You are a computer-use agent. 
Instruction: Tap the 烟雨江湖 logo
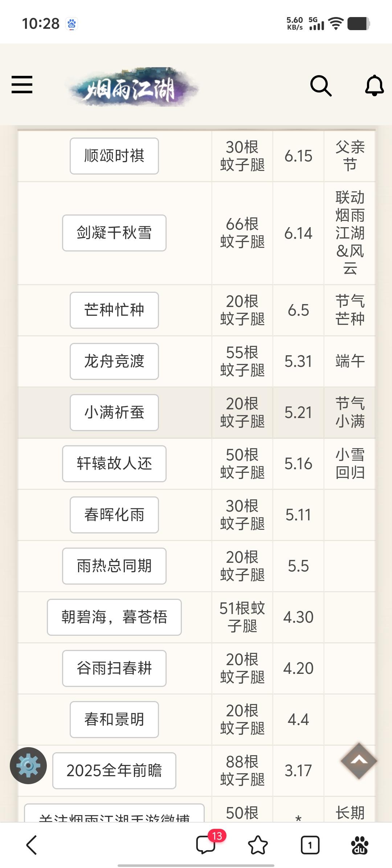click(131, 87)
